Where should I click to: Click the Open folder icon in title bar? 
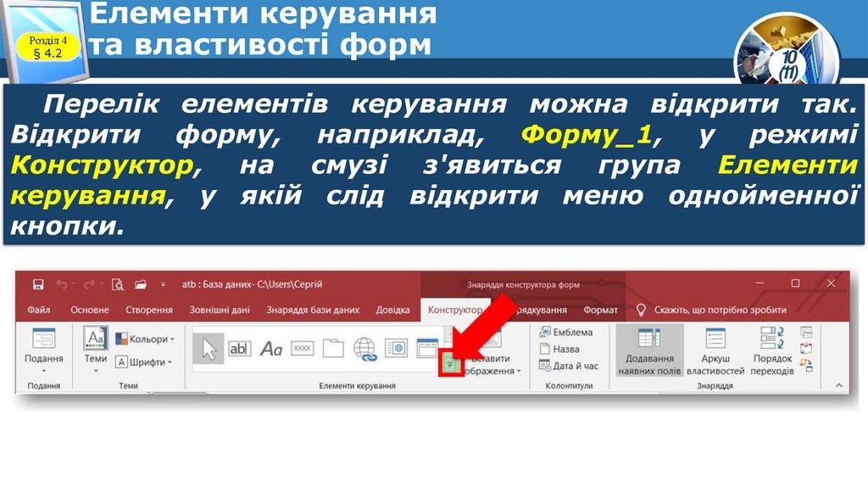(x=141, y=284)
